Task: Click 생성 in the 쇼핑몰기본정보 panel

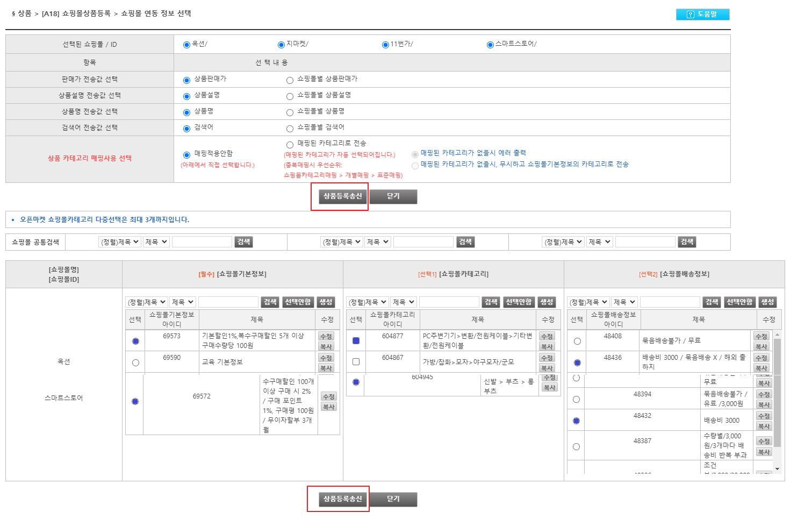Action: coord(326,302)
